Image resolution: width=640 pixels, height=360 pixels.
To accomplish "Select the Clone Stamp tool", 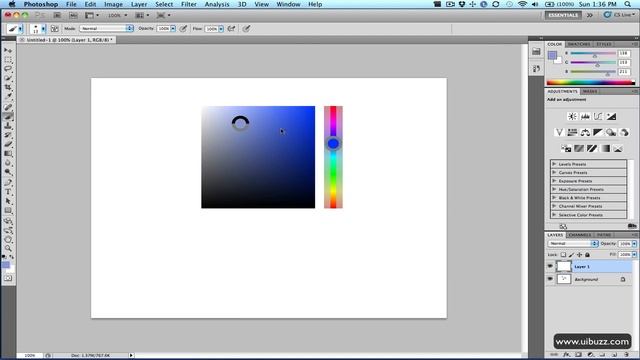I will click(x=8, y=126).
